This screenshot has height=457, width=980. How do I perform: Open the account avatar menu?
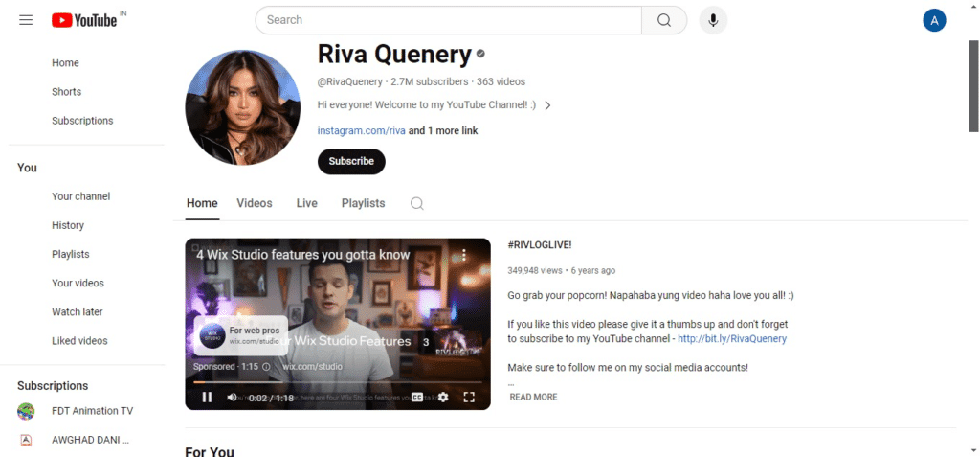[x=934, y=20]
